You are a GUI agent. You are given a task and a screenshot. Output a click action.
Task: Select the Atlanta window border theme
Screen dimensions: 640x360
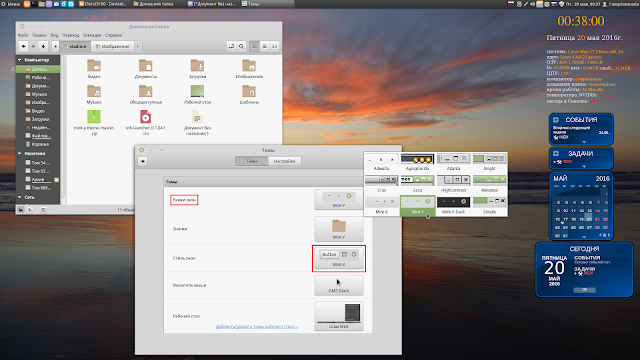(453, 162)
